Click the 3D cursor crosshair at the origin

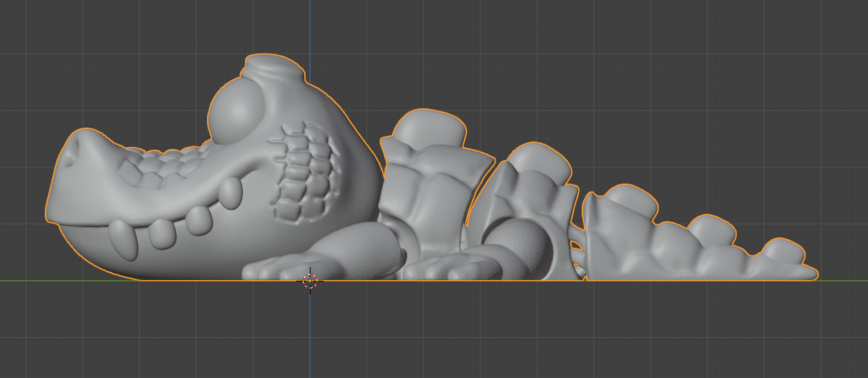(x=310, y=281)
